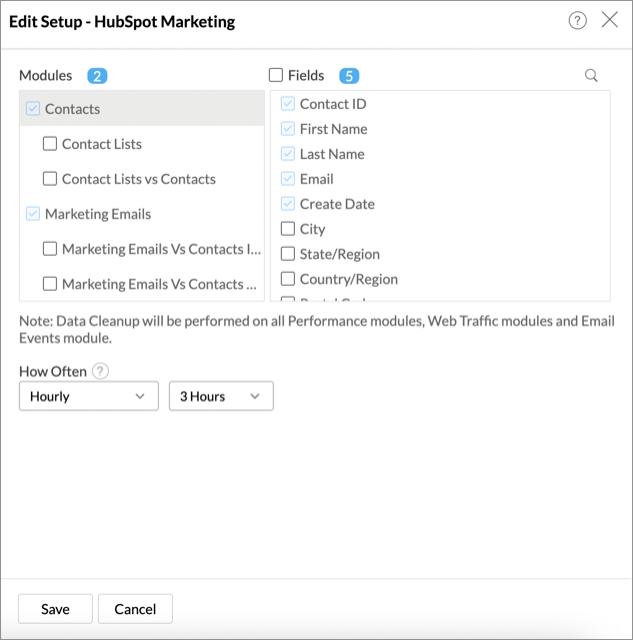Viewport: 633px width, 640px height.
Task: Enable the State/Region field checkbox
Action: [x=288, y=254]
